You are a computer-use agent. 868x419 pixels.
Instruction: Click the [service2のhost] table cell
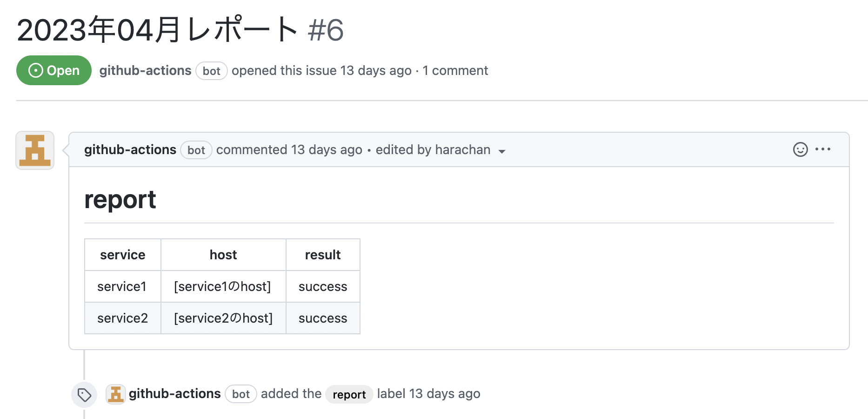(x=223, y=318)
